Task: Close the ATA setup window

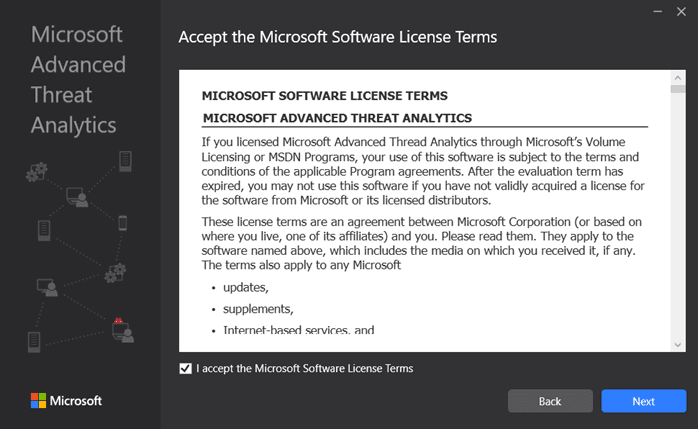Action: pos(681,12)
